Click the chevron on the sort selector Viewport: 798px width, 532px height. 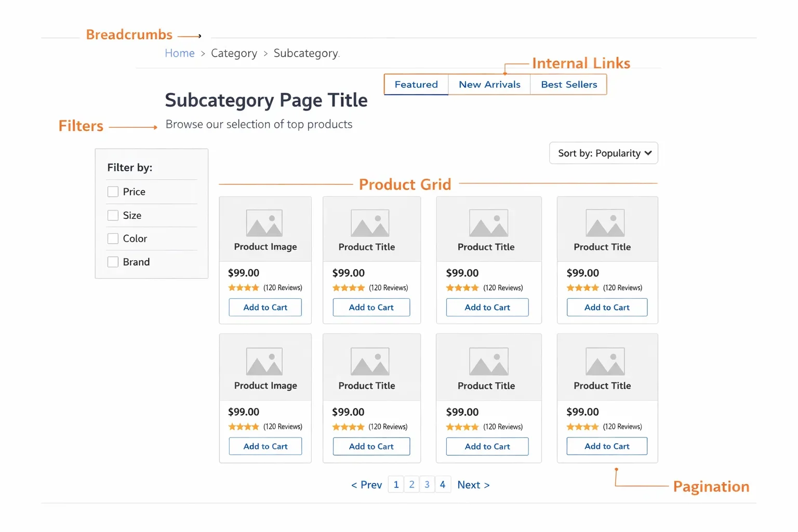coord(647,153)
